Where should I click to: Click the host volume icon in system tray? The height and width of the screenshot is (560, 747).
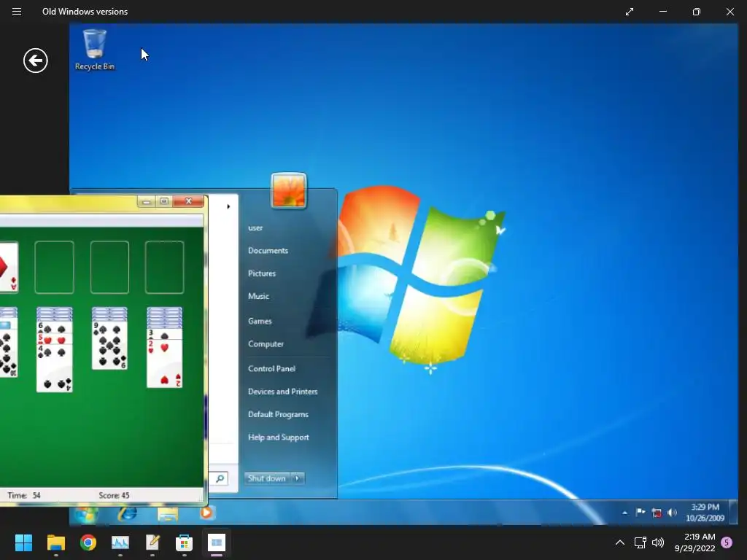pos(658,542)
